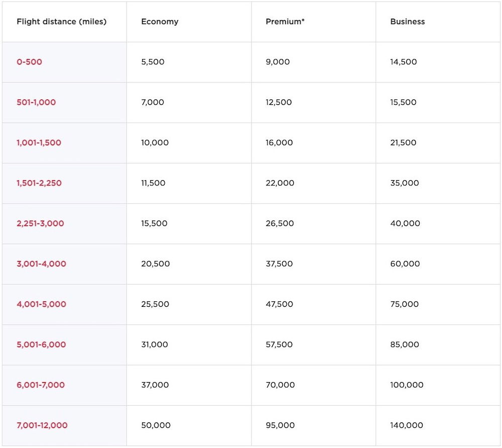Click the 5,500 Economy points cell

pyautogui.click(x=153, y=62)
